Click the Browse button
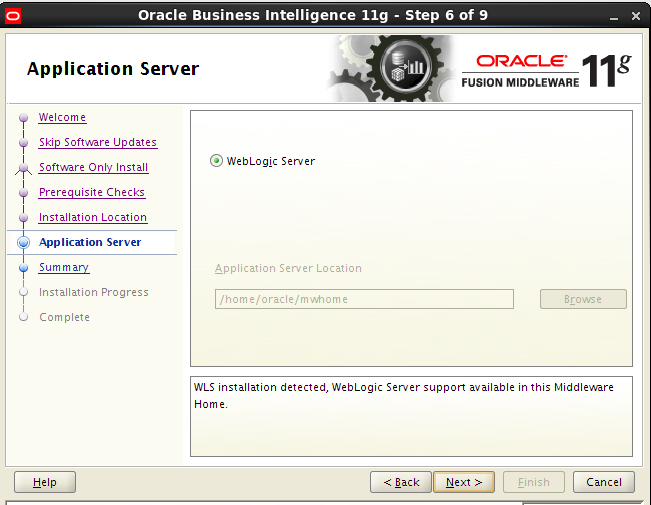The height and width of the screenshot is (505, 651). 583,299
